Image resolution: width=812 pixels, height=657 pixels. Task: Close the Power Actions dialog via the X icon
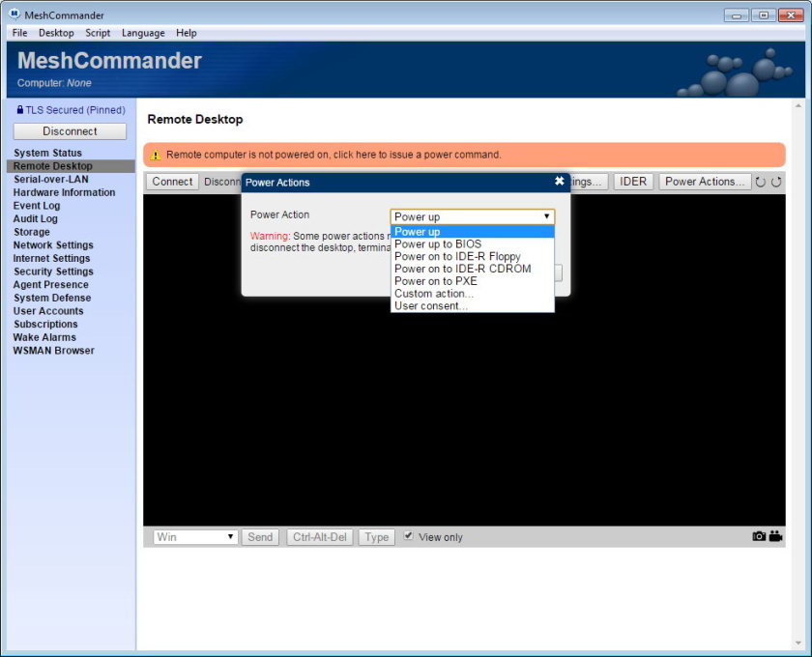click(559, 181)
